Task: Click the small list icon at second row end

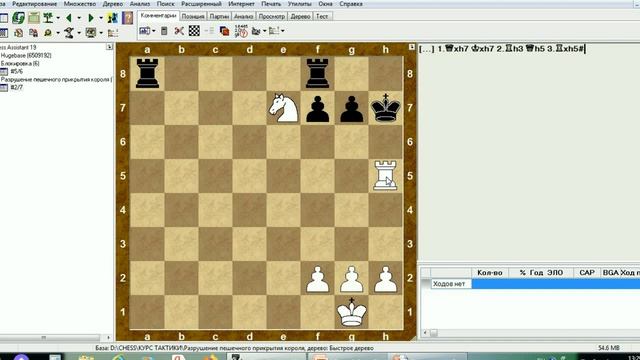Action: (x=113, y=33)
